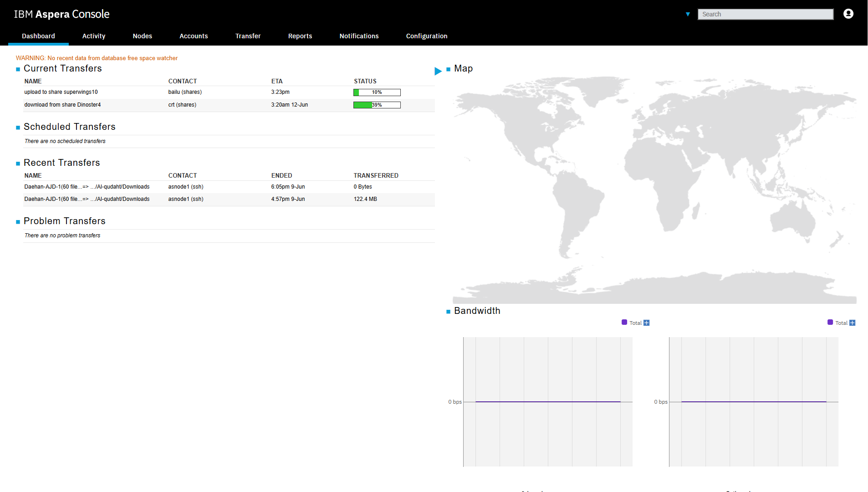Open the Problem Transfers section heading
Screen dimensions: 868x492
[65, 221]
